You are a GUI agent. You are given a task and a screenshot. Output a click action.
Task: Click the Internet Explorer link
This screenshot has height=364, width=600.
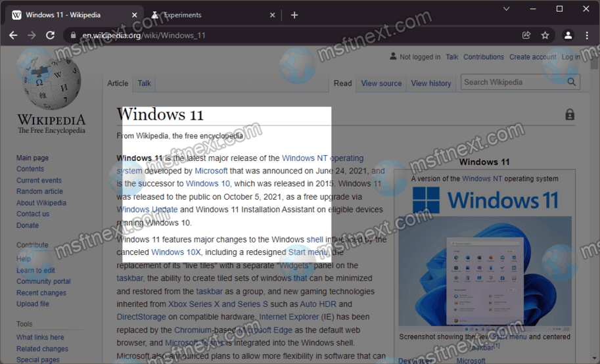coord(289,317)
